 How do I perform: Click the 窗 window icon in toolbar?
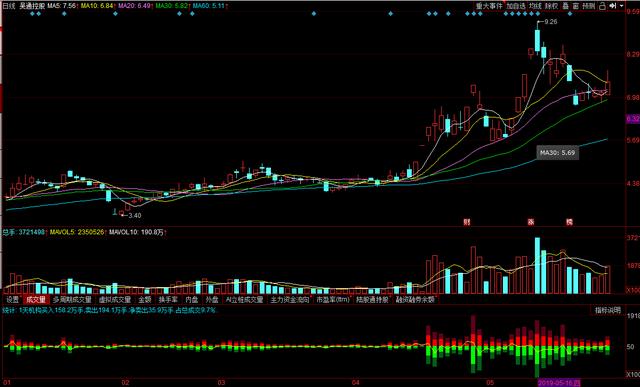pos(576,6)
